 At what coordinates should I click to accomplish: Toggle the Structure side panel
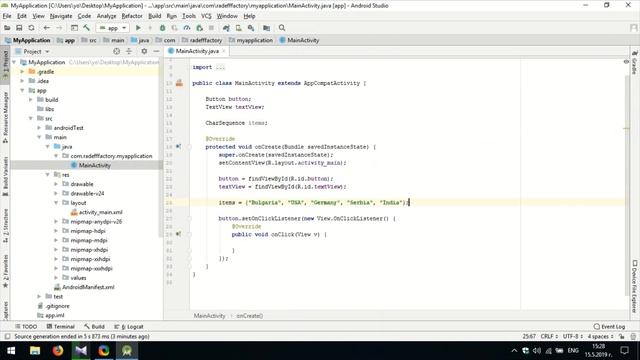[5, 225]
